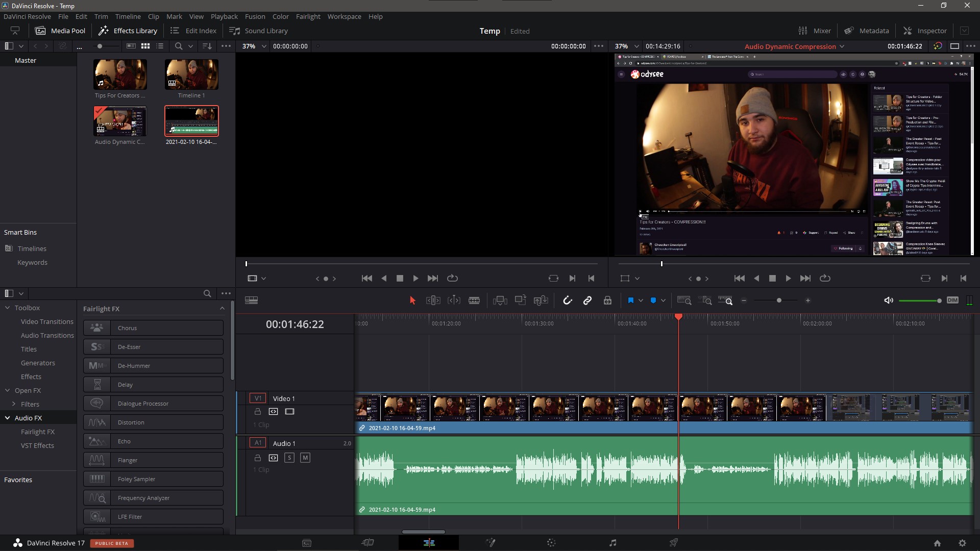
Task: Toggle the Effects Library panel button
Action: pos(128,31)
